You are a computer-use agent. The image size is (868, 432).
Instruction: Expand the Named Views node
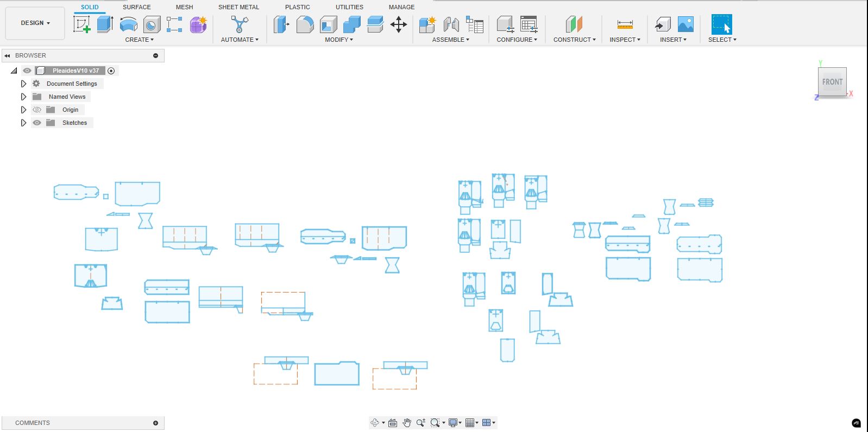click(23, 97)
